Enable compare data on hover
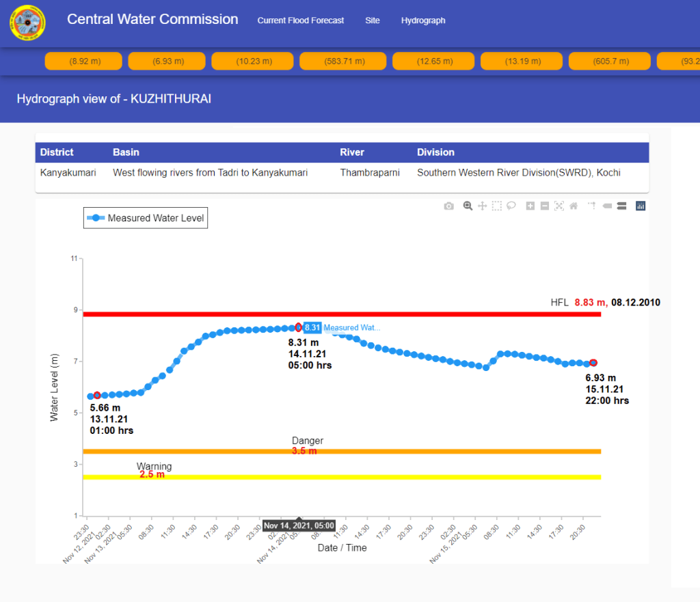Viewport: 700px width, 602px height. point(621,206)
